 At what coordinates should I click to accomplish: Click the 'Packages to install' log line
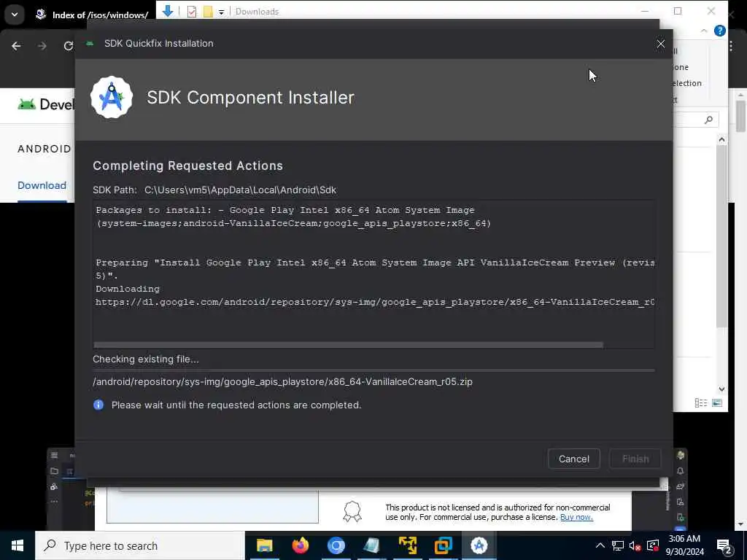click(x=293, y=216)
